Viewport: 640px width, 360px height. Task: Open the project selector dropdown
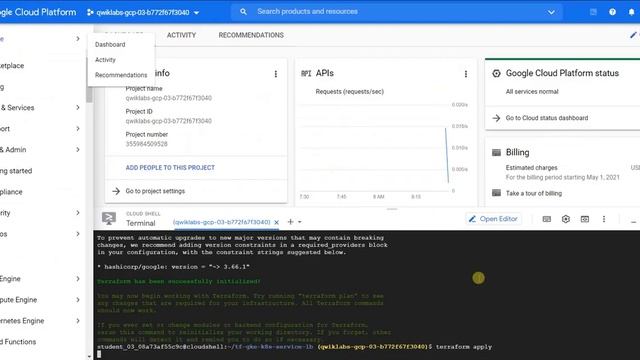pos(143,12)
